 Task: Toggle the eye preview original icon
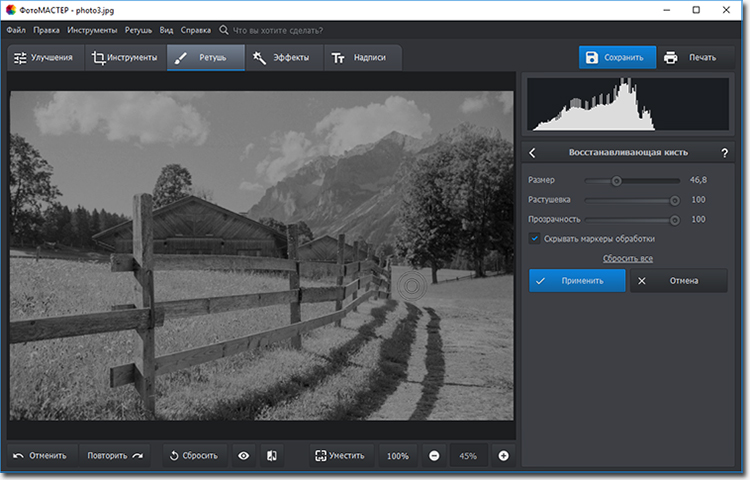(x=243, y=456)
